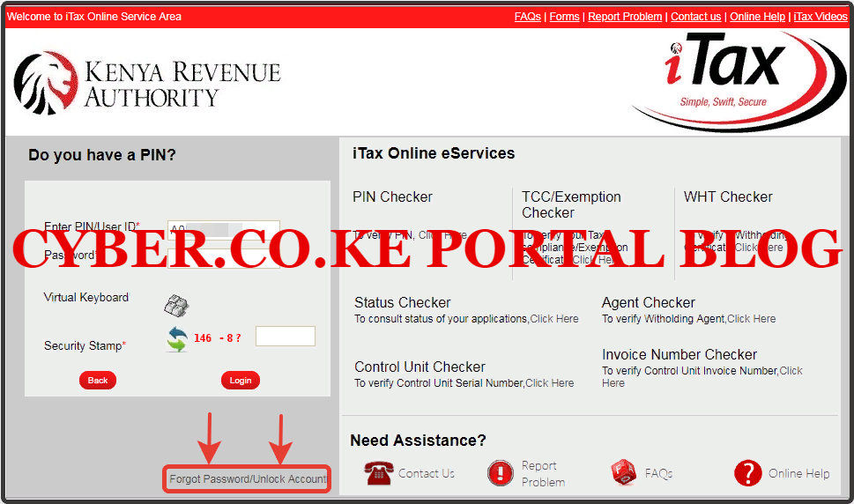This screenshot has height=504, width=854.
Task: Click Here link under Control Unit Checker
Action: (549, 383)
